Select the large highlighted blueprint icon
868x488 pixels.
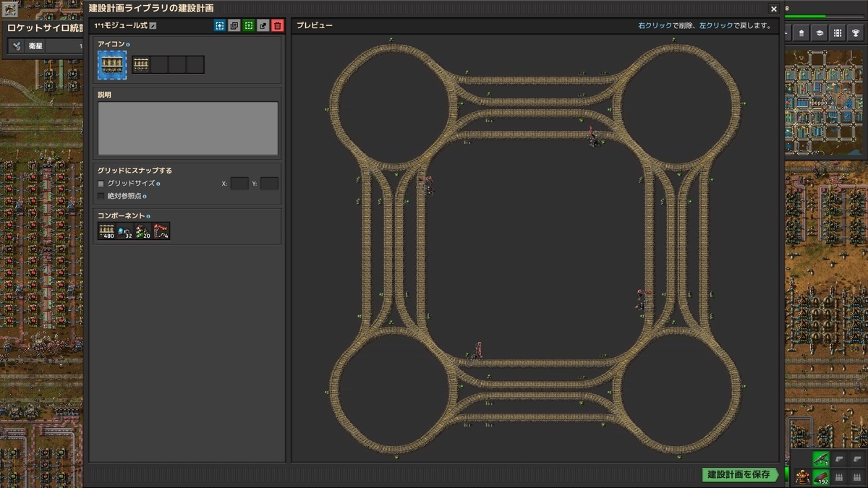112,65
